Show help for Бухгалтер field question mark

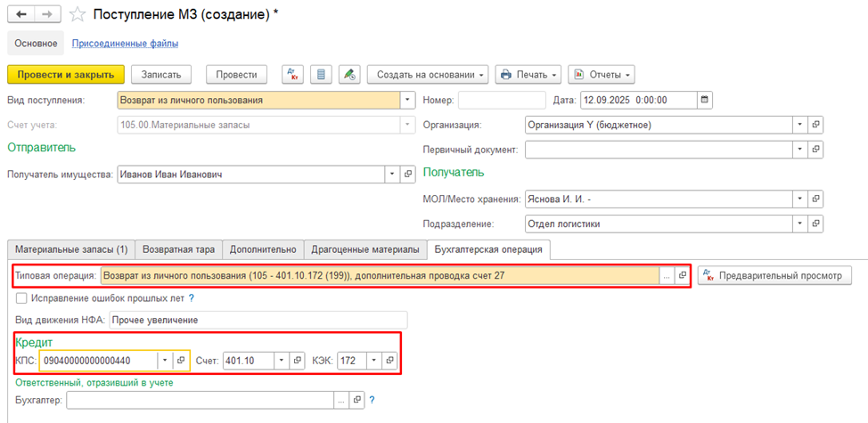click(x=372, y=400)
